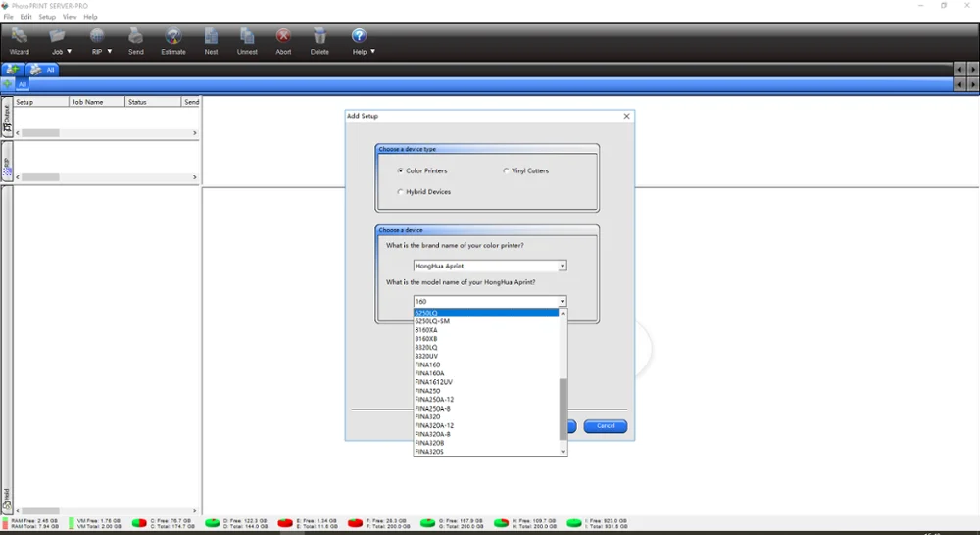The image size is (980, 535).
Task: Choose highlighted 6250LQ from the model list
Action: [x=486, y=313]
